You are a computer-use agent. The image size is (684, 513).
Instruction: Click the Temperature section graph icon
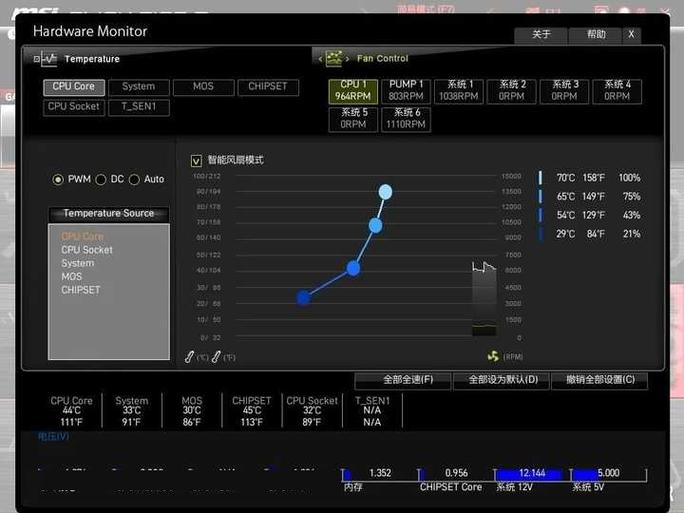(48, 59)
